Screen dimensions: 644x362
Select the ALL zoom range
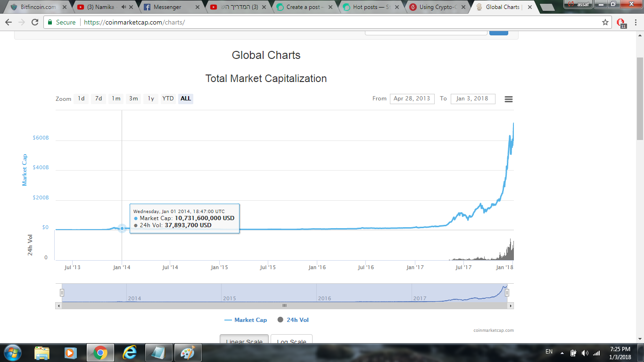(186, 99)
